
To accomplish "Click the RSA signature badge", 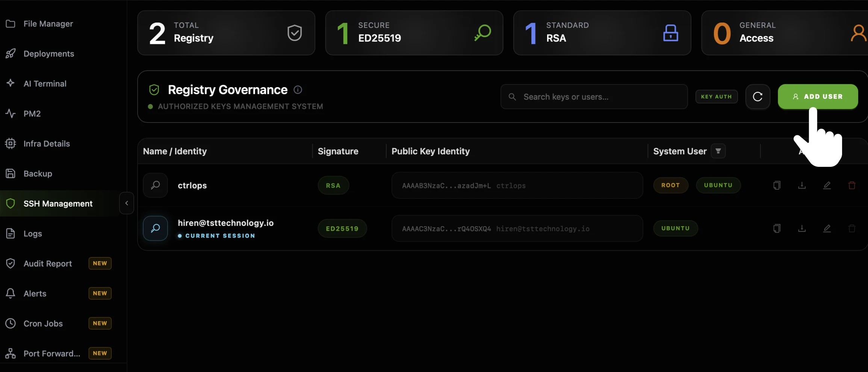I will point(333,186).
